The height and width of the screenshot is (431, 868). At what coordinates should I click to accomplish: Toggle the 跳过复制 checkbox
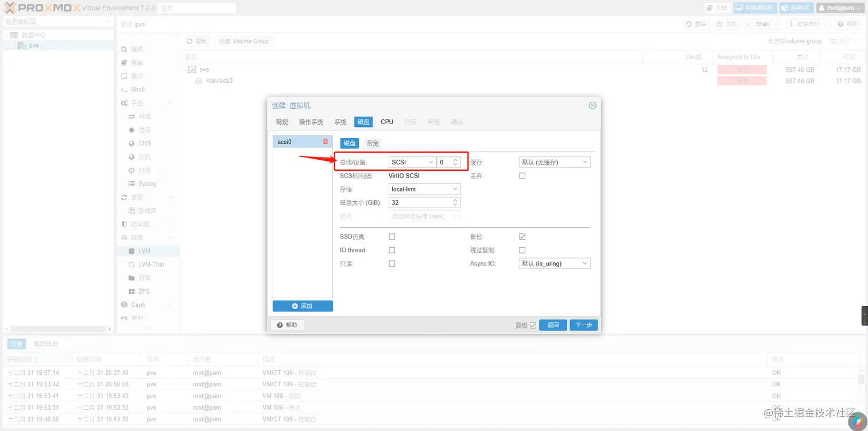point(522,250)
